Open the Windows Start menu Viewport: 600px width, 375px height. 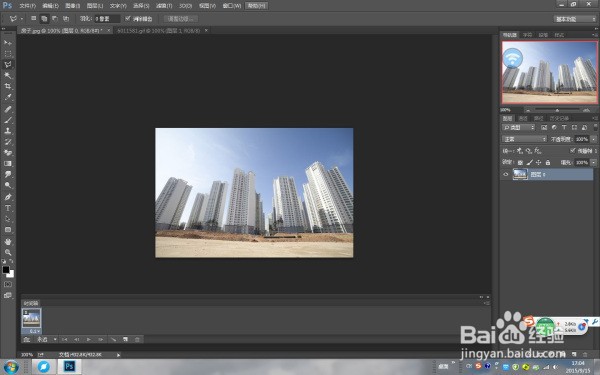point(11,367)
